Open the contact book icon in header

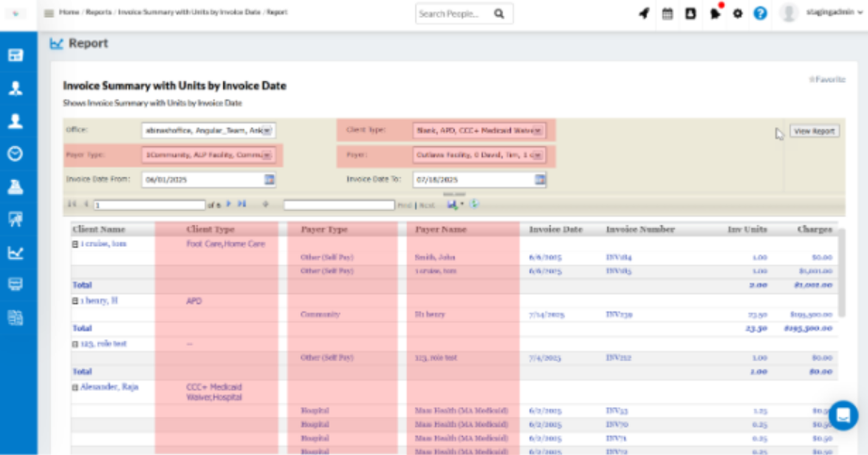tap(690, 13)
